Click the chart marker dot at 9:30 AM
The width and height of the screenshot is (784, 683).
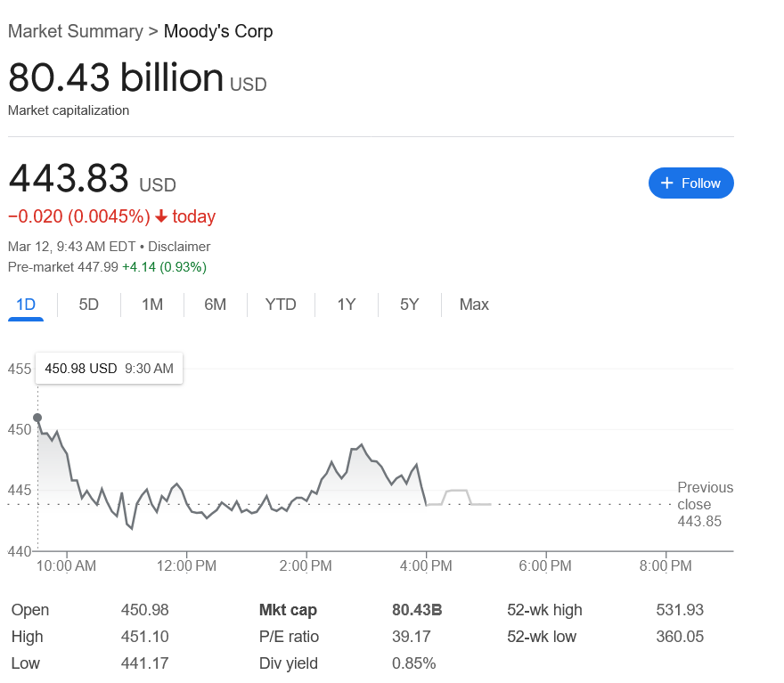tap(37, 418)
